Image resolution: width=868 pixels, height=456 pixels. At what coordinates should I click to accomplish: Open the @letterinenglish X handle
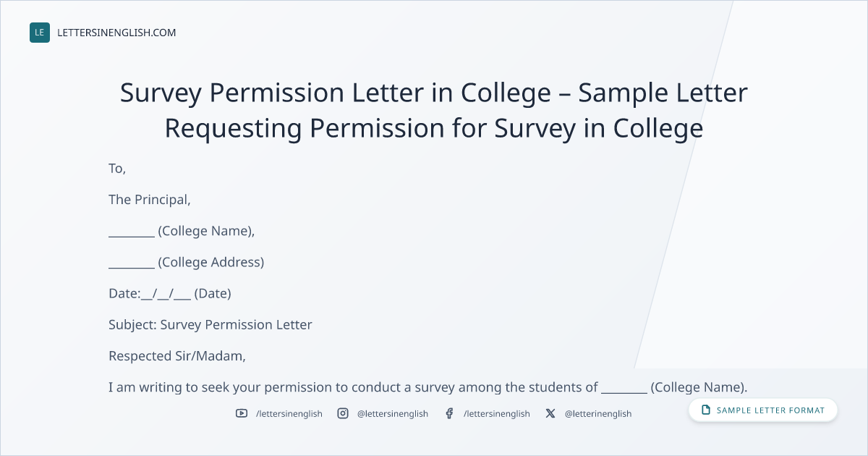pos(598,413)
